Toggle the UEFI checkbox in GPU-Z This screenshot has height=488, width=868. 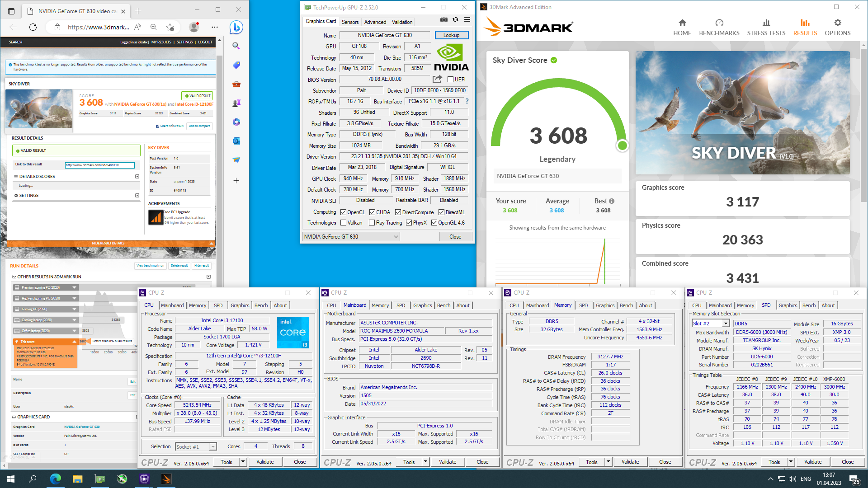pyautogui.click(x=450, y=80)
